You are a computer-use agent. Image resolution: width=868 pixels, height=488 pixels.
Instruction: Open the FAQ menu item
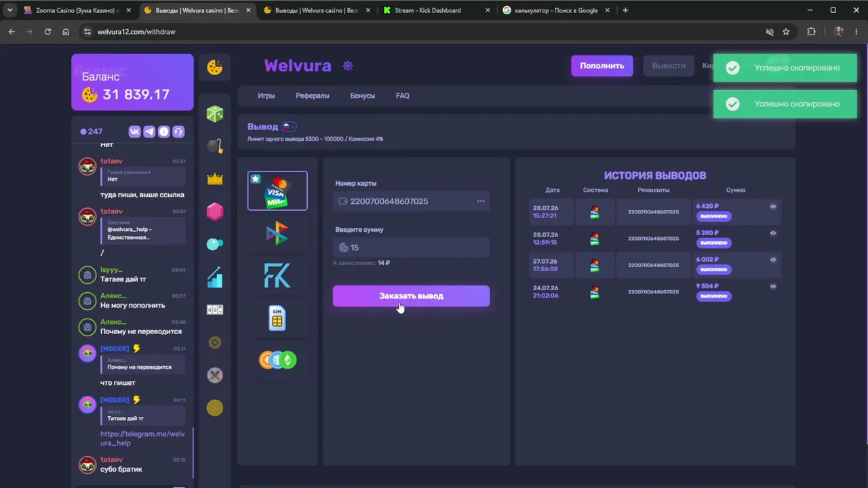pyautogui.click(x=403, y=96)
